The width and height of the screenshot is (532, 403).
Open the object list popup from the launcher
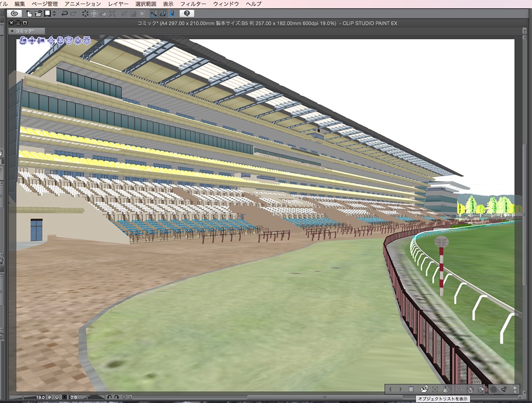411,389
